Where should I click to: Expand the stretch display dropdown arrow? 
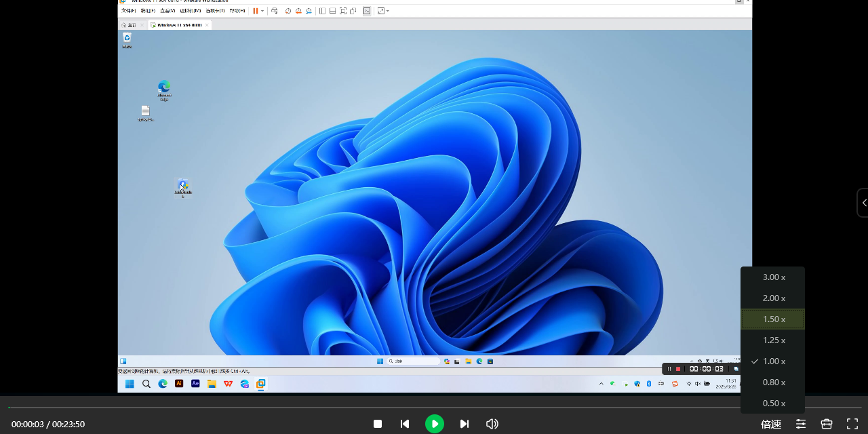point(387,11)
